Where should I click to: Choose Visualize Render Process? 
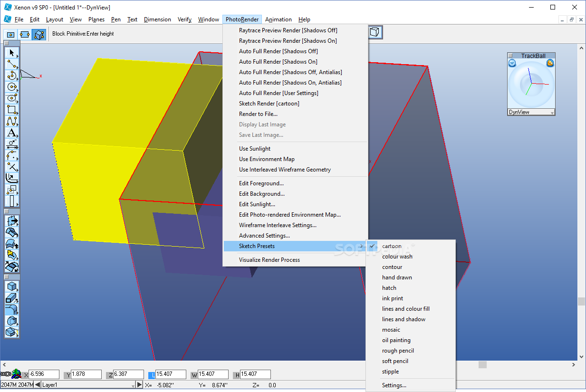(x=296, y=260)
